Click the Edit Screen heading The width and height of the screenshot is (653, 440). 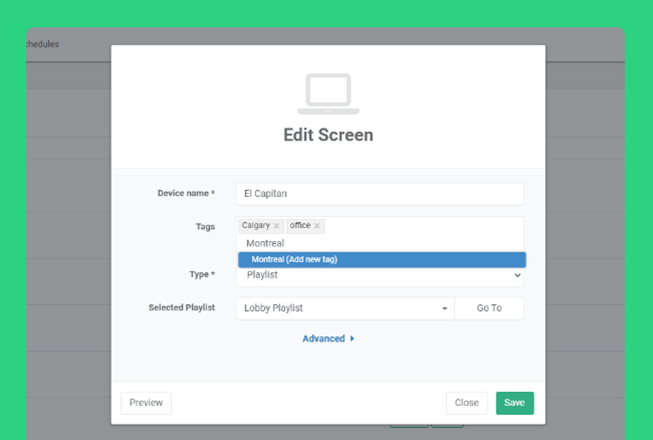point(328,135)
